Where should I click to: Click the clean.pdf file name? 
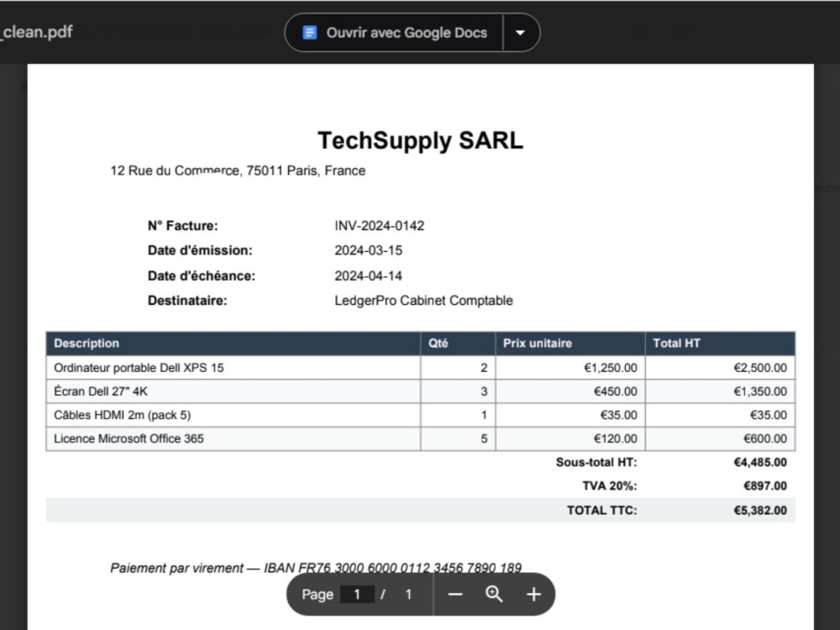[36, 32]
